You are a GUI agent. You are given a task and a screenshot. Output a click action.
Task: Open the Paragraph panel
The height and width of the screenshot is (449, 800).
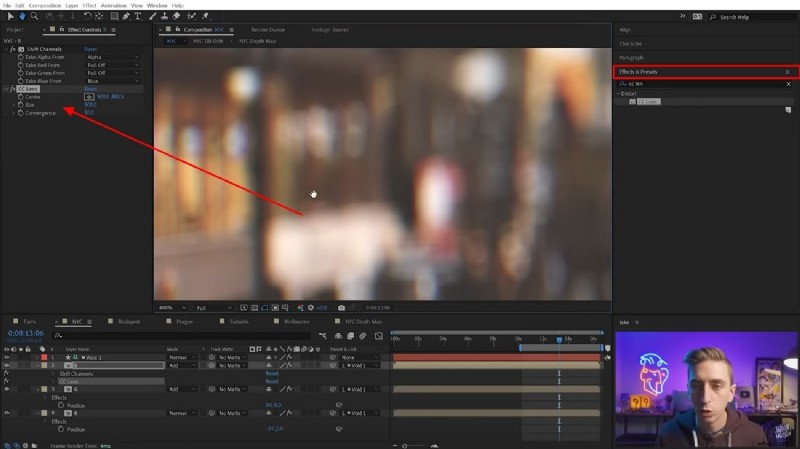(631, 58)
